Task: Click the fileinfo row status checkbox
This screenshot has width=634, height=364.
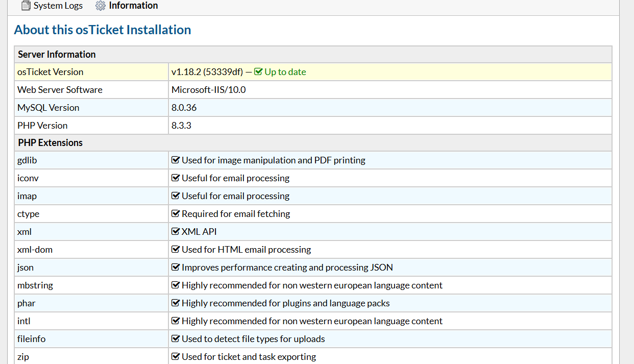Action: [176, 339]
